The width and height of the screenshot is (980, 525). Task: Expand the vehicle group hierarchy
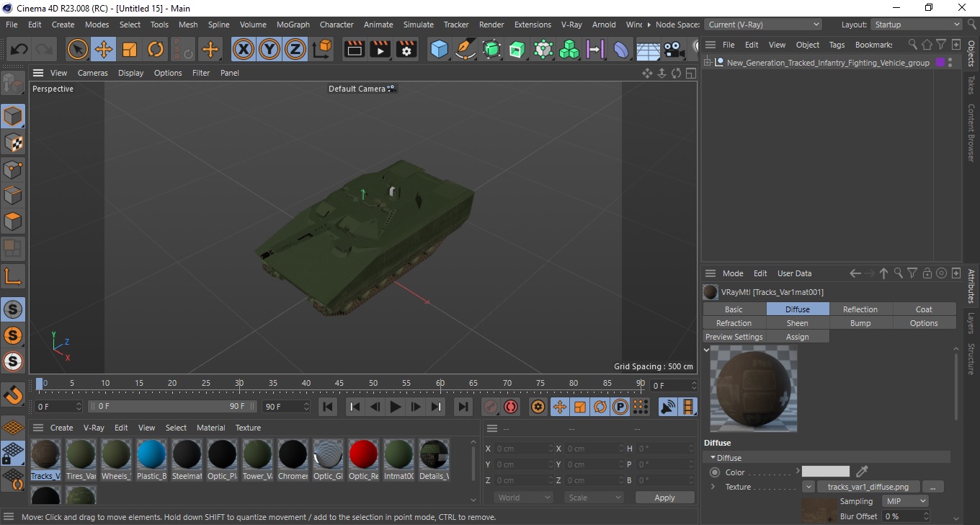pos(708,63)
